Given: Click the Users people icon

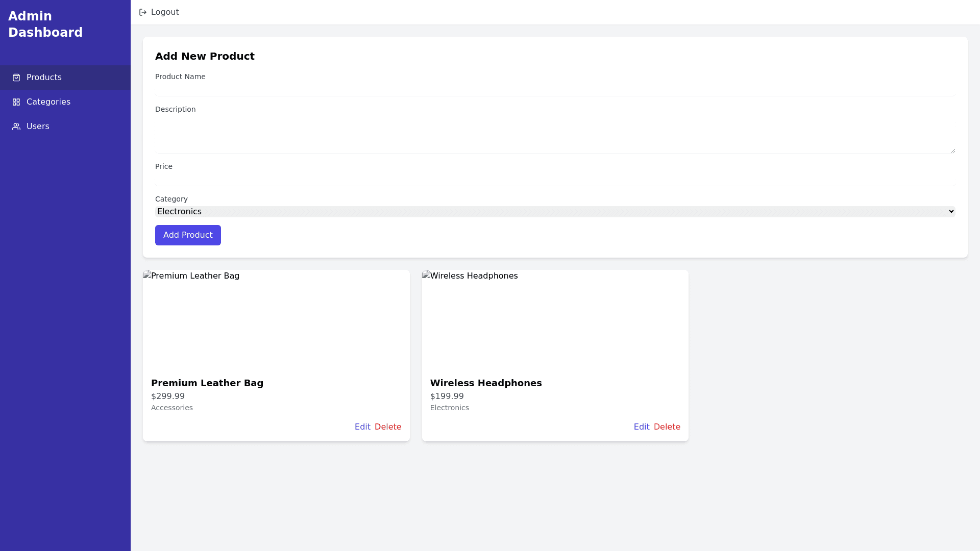Looking at the screenshot, I should point(16,127).
